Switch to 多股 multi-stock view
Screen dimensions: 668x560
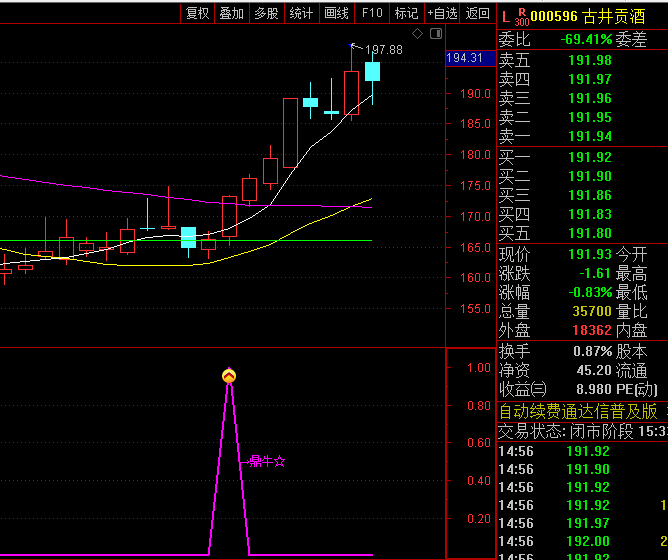(x=265, y=13)
